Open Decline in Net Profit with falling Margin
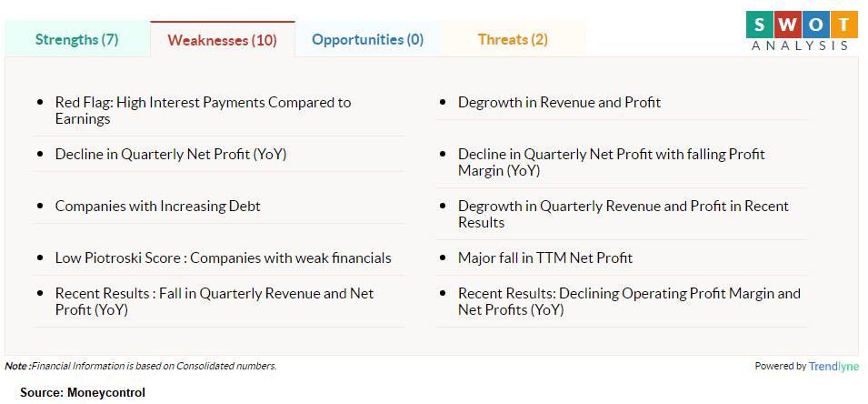Image resolution: width=868 pixels, height=404 pixels. (611, 162)
